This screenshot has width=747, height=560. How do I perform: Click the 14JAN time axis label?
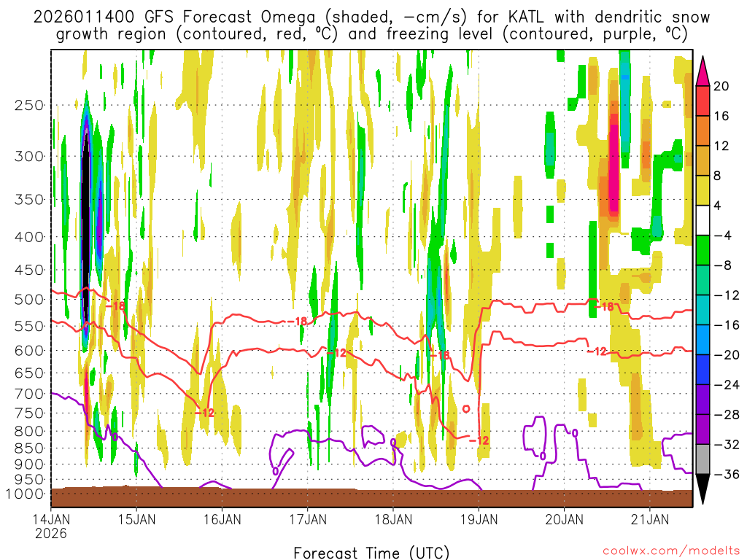pos(51,519)
